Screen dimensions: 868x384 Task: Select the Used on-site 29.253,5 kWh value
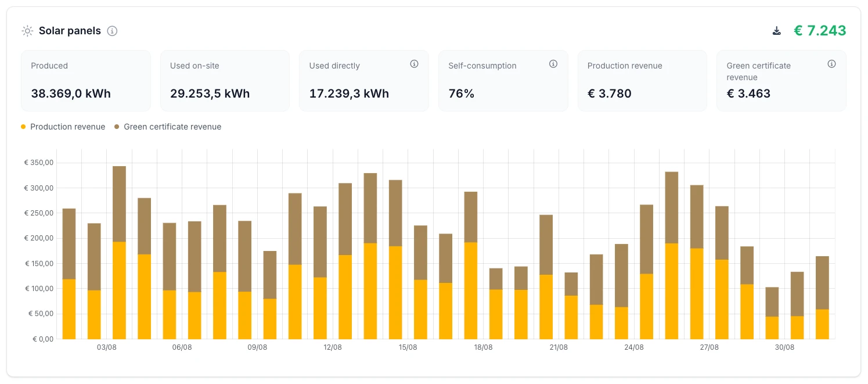(x=210, y=94)
